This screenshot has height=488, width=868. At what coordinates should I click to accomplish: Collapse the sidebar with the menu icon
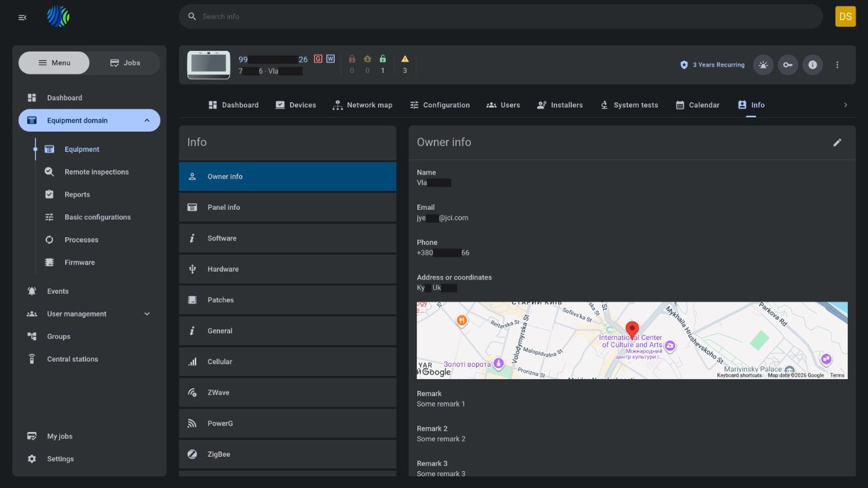(22, 17)
